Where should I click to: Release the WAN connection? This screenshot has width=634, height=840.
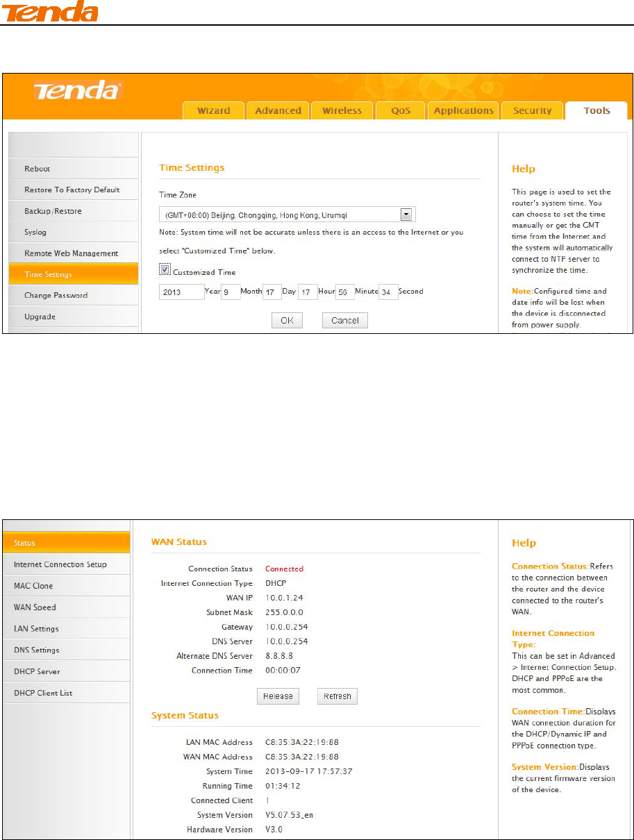[278, 696]
